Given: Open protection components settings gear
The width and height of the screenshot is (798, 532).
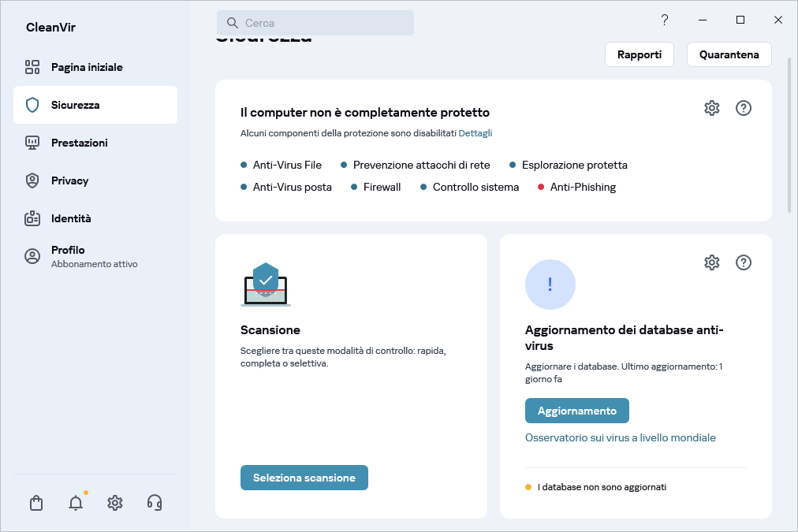Looking at the screenshot, I should tap(711, 108).
